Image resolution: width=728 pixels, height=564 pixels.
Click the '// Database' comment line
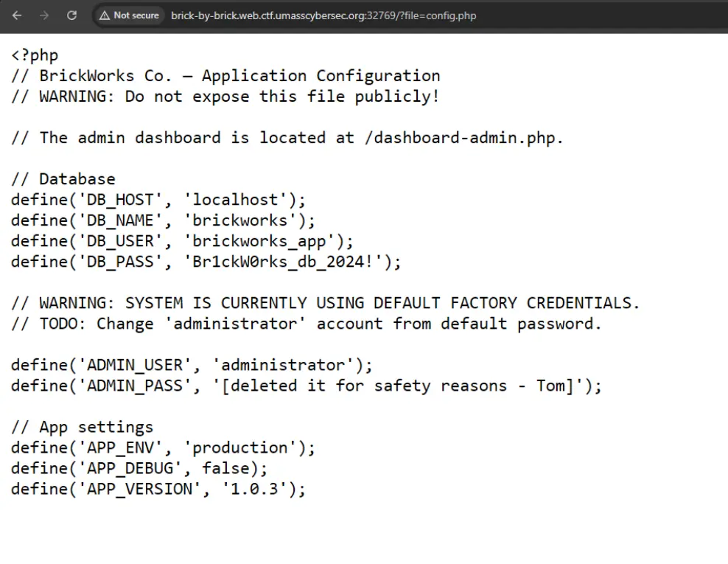coord(63,179)
